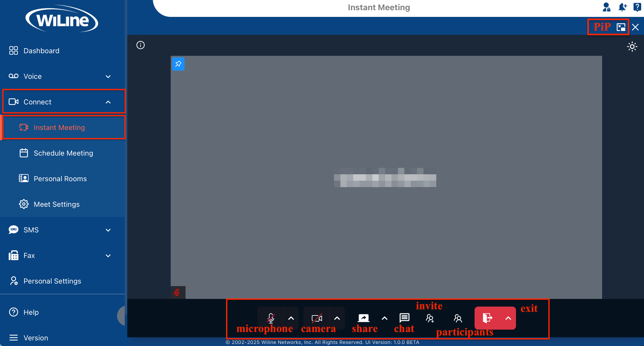Open Help from the sidebar
The width and height of the screenshot is (644, 346).
pos(31,312)
